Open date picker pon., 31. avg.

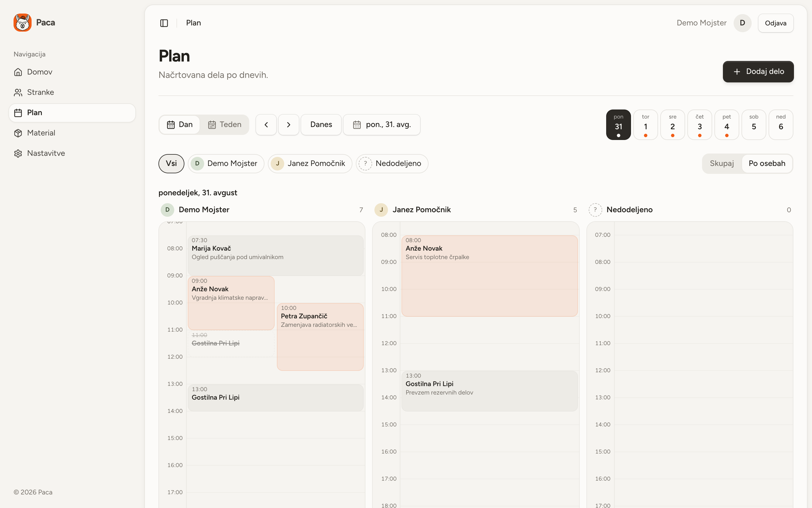[381, 125]
